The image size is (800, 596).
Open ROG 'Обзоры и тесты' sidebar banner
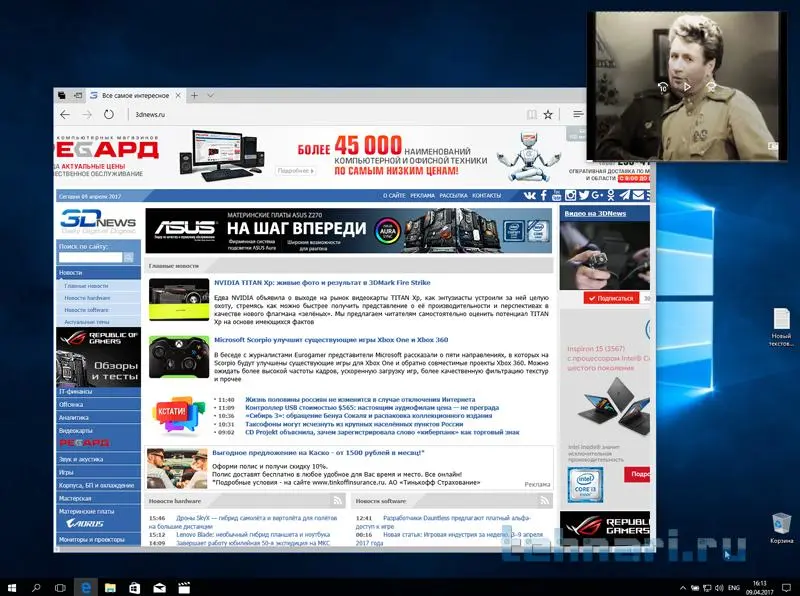coord(98,357)
